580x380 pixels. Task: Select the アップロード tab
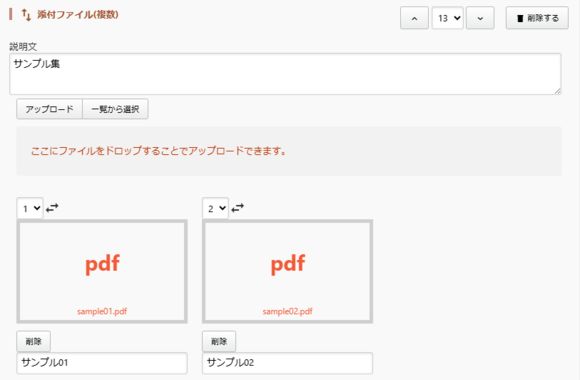[49, 109]
